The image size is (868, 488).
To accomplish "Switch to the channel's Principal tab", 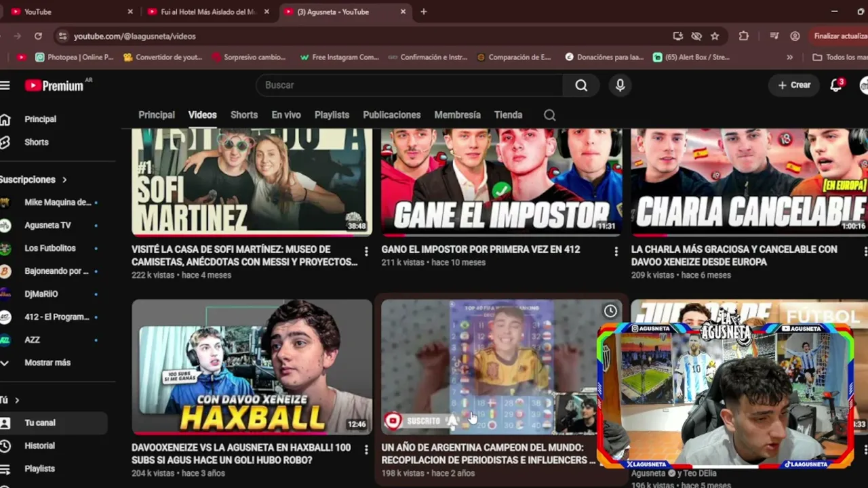I will click(157, 115).
